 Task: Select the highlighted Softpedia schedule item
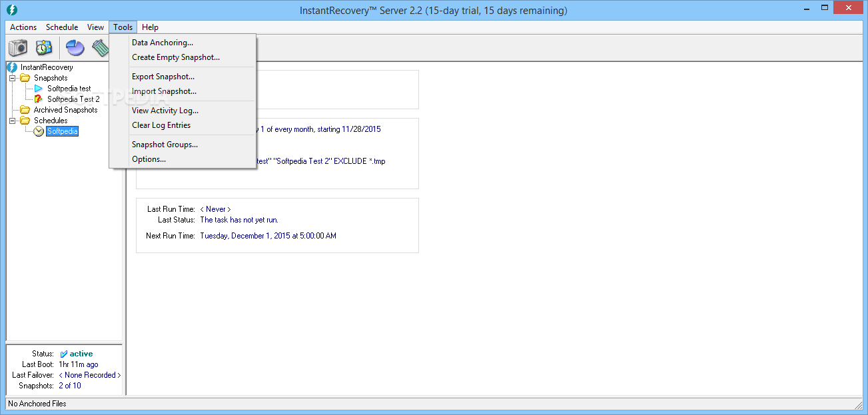click(63, 131)
